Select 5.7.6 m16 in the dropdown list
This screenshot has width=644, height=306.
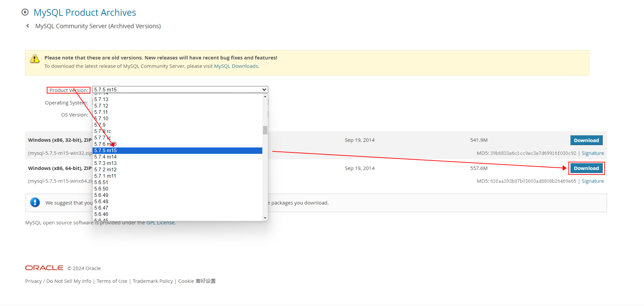[x=177, y=144]
